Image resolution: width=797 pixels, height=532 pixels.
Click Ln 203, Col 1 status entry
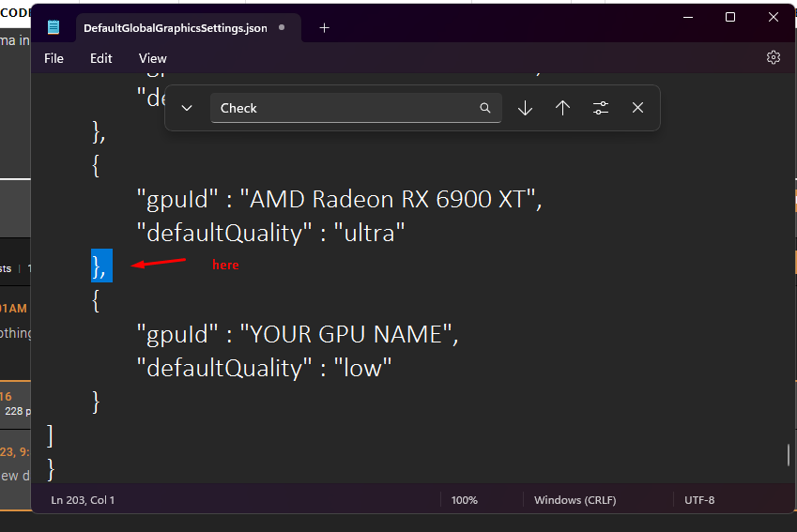tap(83, 500)
